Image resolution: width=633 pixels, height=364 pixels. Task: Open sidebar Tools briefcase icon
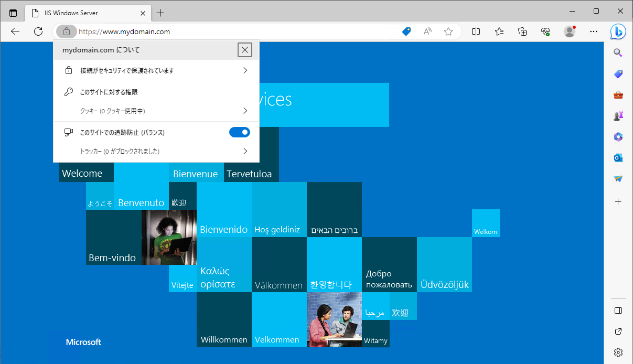click(618, 95)
